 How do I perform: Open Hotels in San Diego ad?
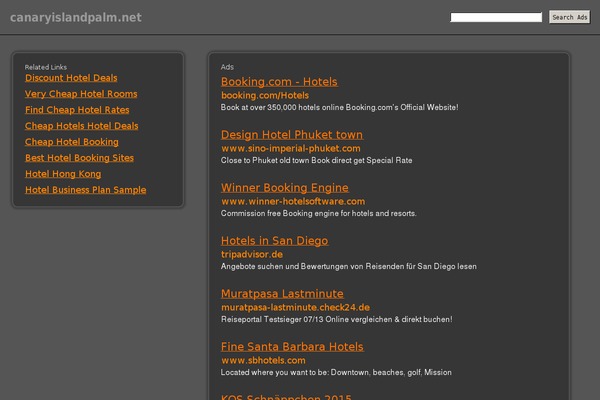(275, 241)
